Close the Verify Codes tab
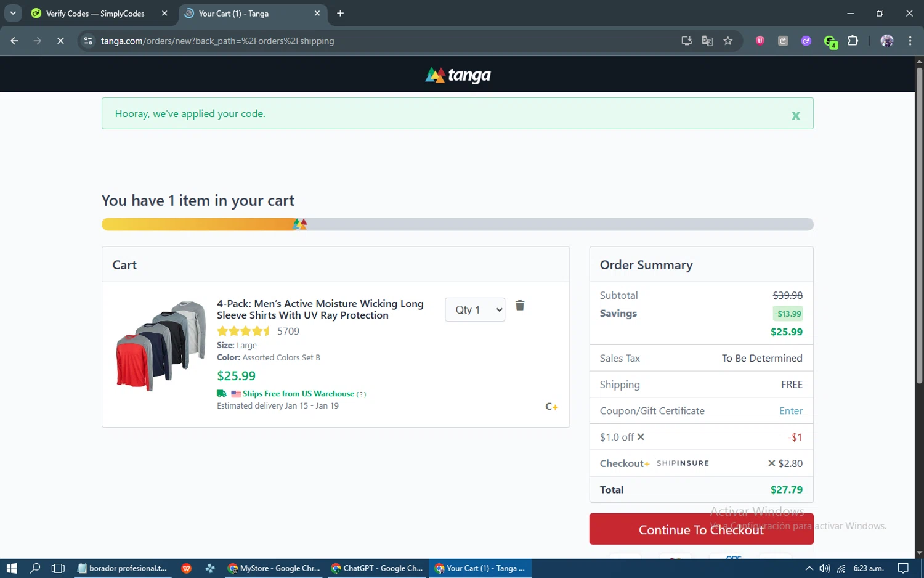Screen dimensions: 924x578 point(164,13)
